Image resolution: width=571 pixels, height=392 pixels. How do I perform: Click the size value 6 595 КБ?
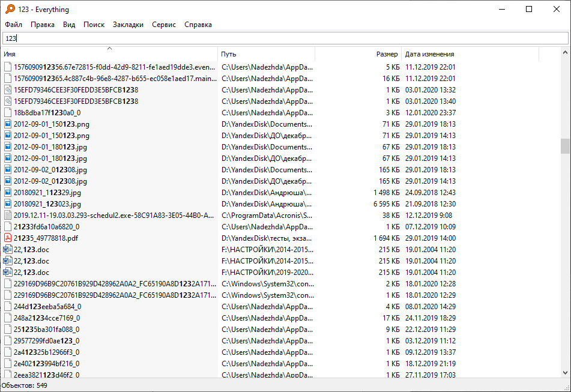387,204
